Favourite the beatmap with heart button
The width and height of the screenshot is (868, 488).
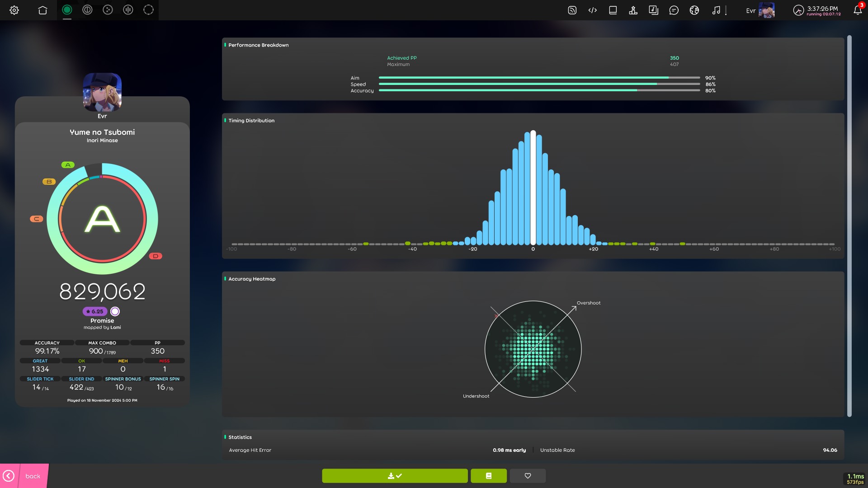(528, 476)
